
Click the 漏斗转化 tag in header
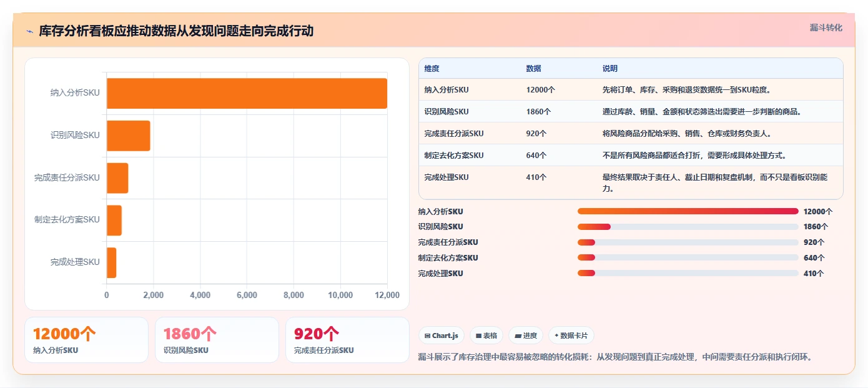(826, 27)
